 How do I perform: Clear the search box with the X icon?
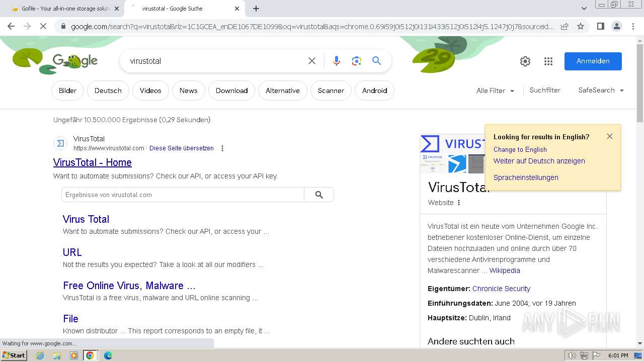click(312, 61)
